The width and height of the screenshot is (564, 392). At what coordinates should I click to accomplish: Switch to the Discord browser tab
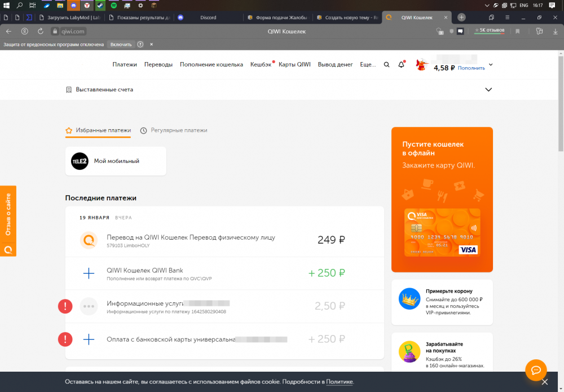(x=209, y=17)
